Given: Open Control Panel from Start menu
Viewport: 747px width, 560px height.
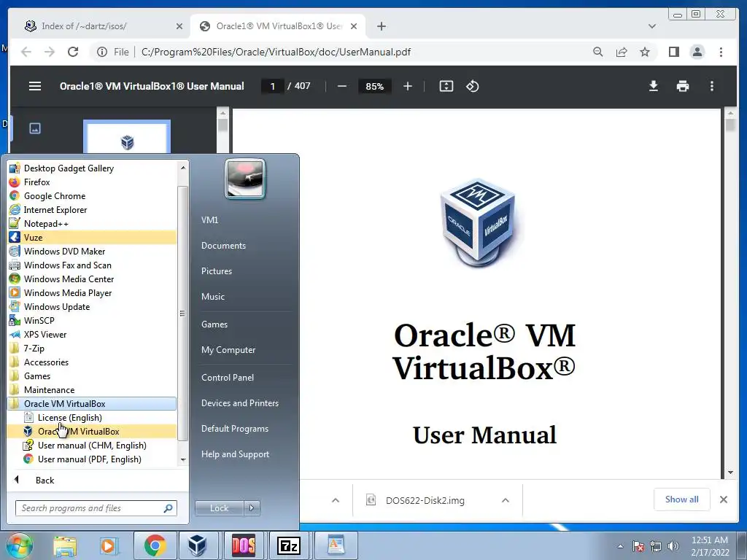Looking at the screenshot, I should 228,378.
